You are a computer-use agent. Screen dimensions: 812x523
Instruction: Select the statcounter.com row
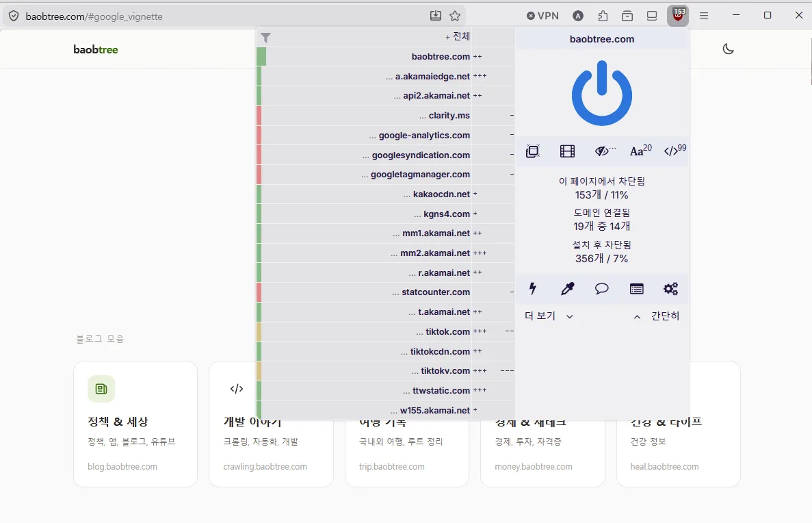[385, 292]
